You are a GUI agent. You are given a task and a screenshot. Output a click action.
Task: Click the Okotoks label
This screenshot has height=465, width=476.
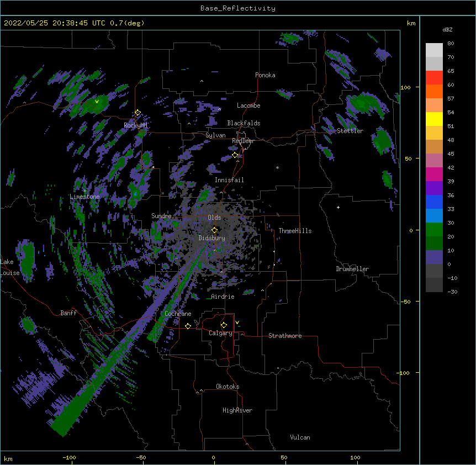pyautogui.click(x=228, y=387)
